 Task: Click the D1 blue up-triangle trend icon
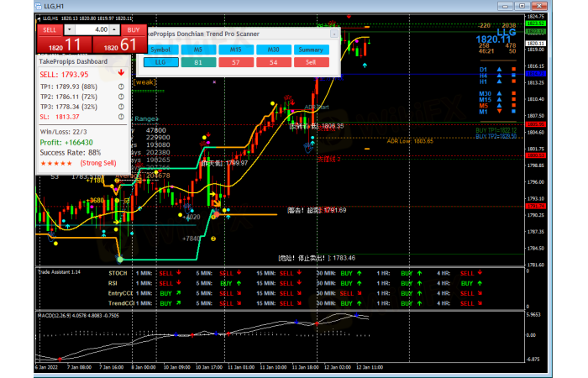click(x=500, y=69)
